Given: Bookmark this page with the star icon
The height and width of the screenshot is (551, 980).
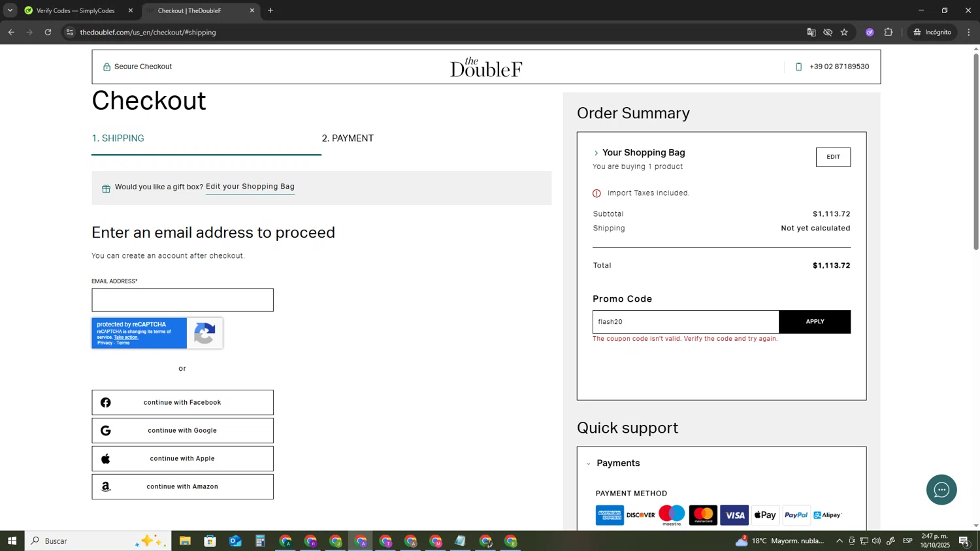Looking at the screenshot, I should (844, 32).
